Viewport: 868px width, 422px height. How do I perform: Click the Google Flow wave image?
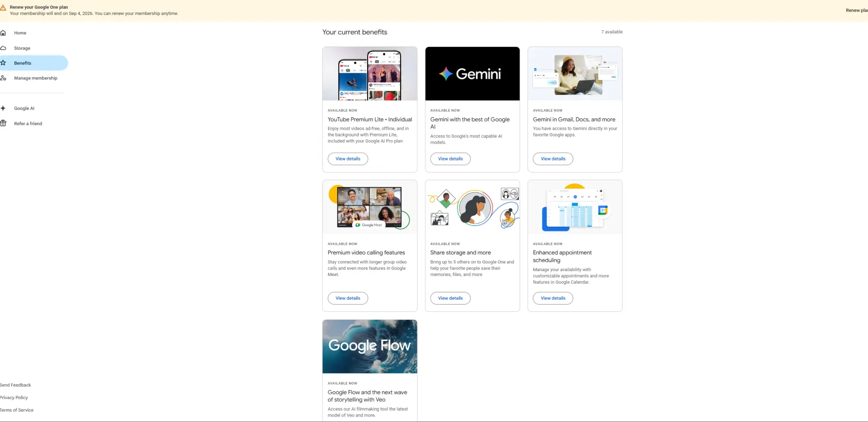pos(370,347)
